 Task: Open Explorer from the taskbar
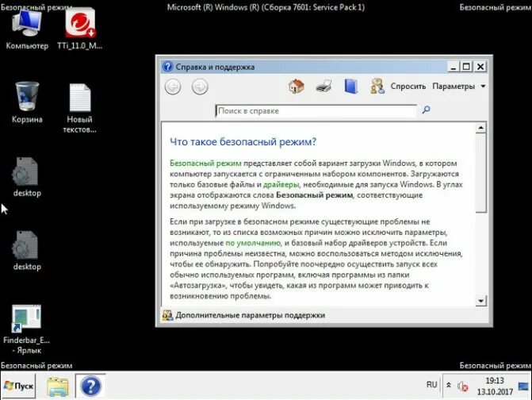58,387
